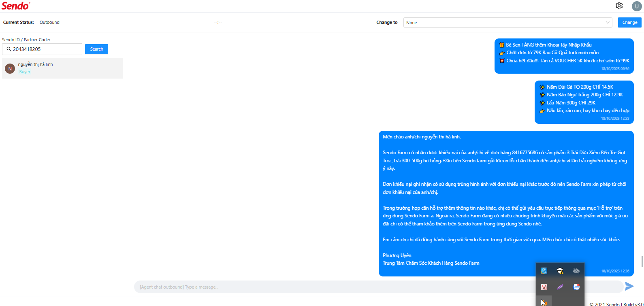Open Windows Security shield tray icon

[560, 271]
